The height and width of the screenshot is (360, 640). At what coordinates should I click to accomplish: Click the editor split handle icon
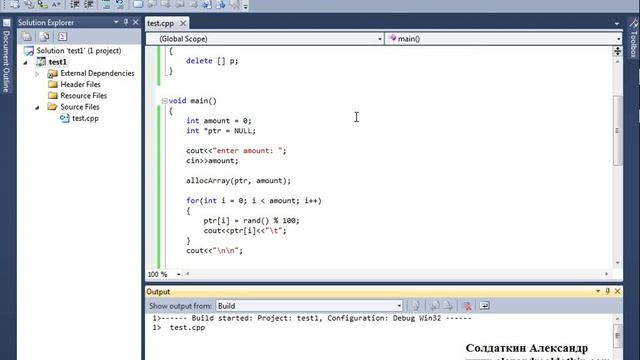[x=618, y=51]
